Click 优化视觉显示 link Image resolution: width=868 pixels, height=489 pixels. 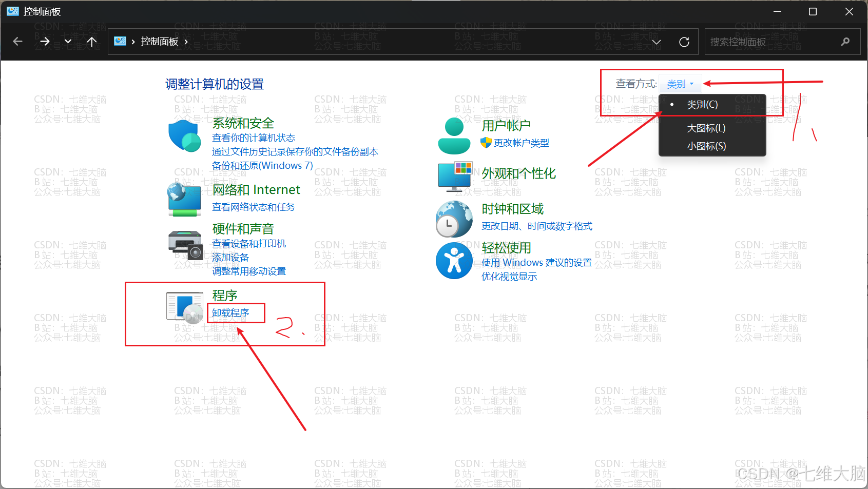pos(509,276)
